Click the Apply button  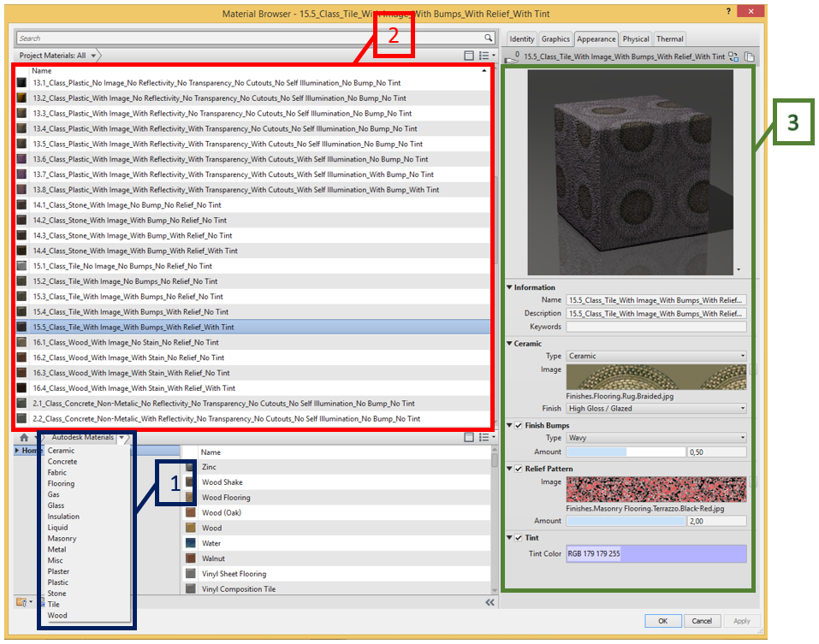pos(741,621)
